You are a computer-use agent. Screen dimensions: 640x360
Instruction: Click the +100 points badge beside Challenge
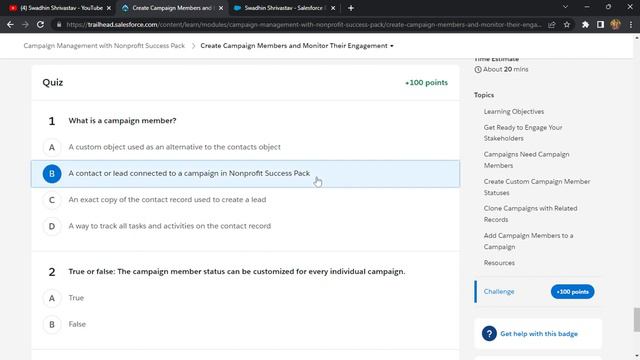tap(572, 291)
